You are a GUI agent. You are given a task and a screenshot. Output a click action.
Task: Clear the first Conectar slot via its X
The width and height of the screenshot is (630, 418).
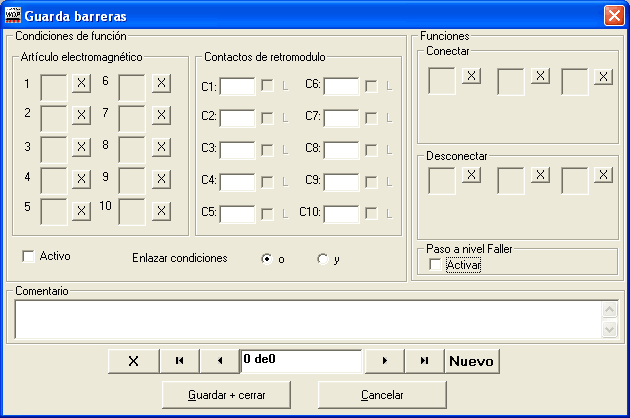click(471, 76)
